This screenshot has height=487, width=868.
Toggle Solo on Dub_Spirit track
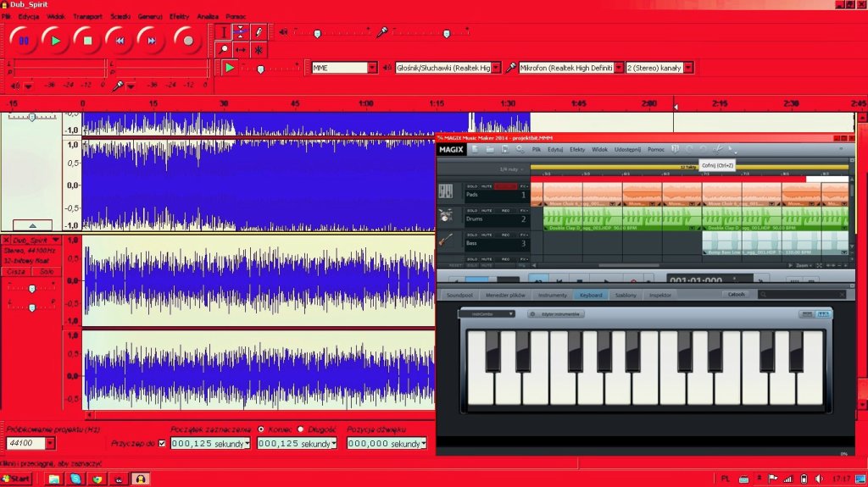tap(47, 272)
